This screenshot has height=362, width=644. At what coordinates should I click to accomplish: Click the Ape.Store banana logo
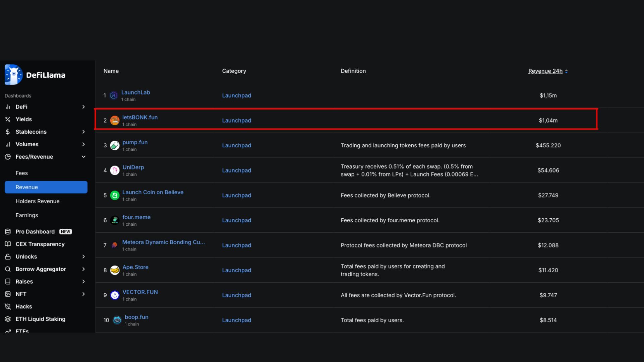coord(115,270)
